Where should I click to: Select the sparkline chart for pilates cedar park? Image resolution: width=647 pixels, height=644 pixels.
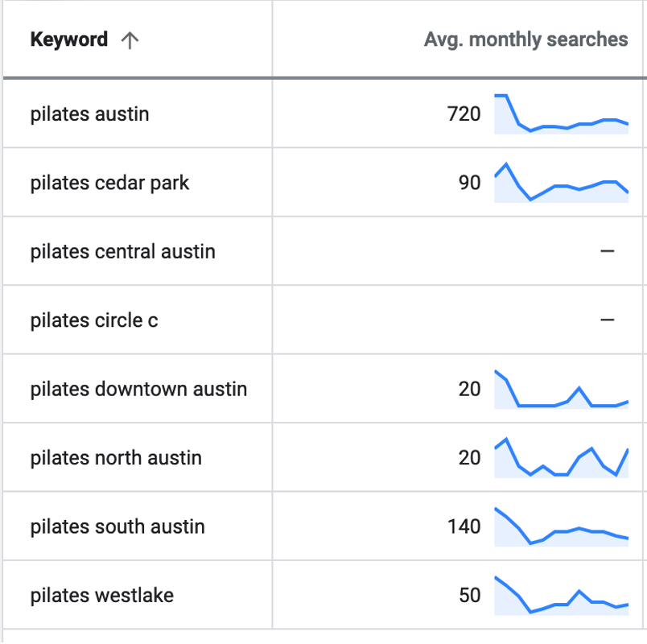[563, 183]
